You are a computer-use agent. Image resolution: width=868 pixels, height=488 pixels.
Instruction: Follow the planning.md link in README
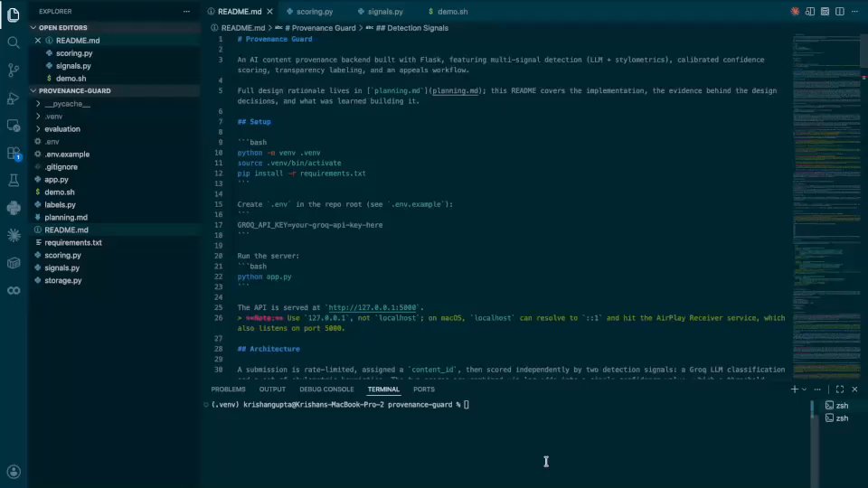pos(456,90)
